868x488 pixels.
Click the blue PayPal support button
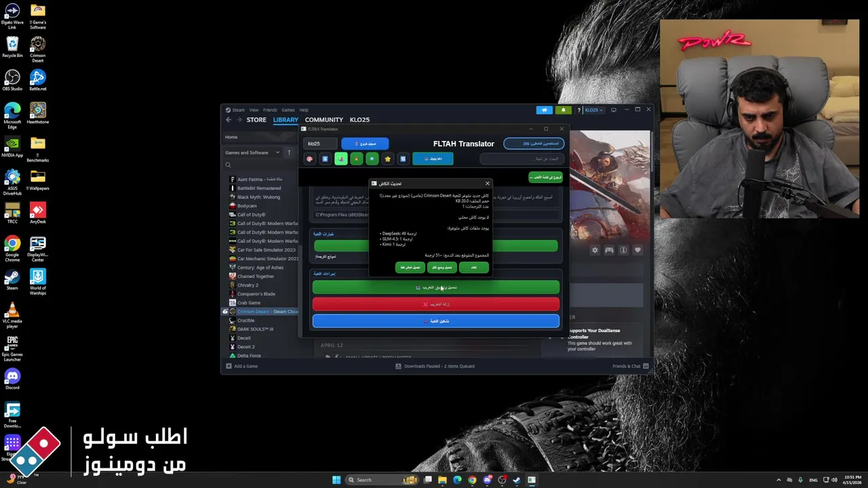point(433,159)
